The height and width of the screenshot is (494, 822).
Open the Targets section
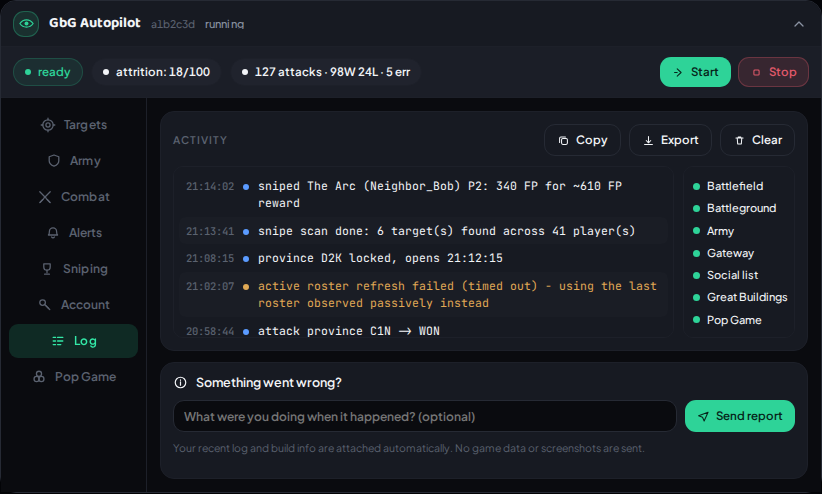(x=73, y=125)
